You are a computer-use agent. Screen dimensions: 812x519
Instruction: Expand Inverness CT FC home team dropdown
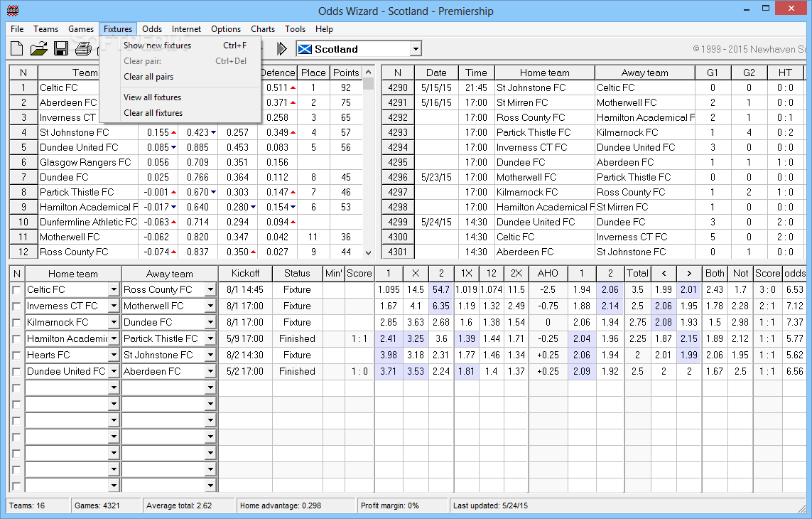click(114, 306)
